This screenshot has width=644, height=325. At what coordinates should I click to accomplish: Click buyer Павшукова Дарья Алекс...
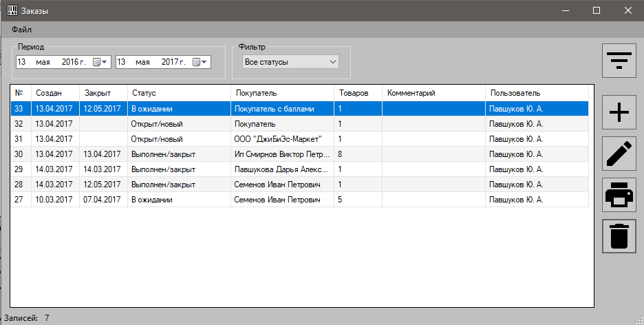(x=282, y=169)
